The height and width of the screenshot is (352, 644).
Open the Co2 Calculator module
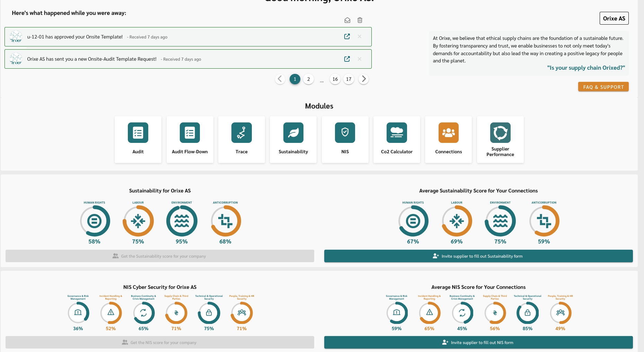tap(397, 139)
